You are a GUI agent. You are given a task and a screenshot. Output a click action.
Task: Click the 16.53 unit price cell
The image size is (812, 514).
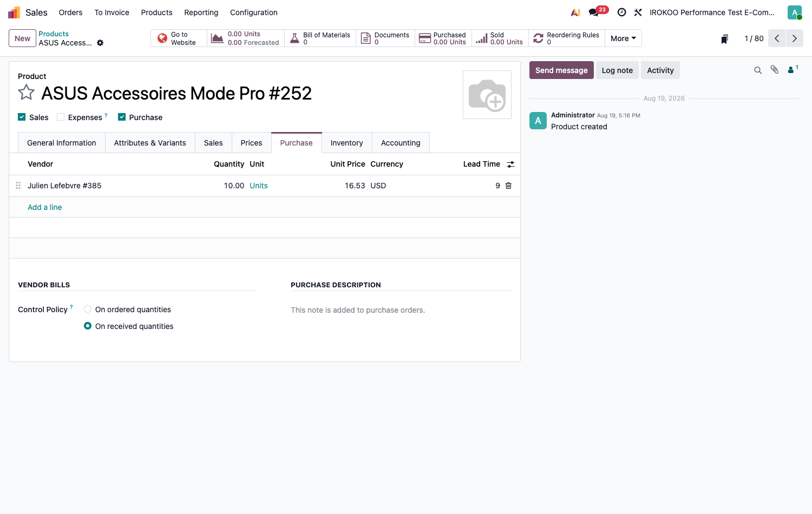(x=355, y=186)
